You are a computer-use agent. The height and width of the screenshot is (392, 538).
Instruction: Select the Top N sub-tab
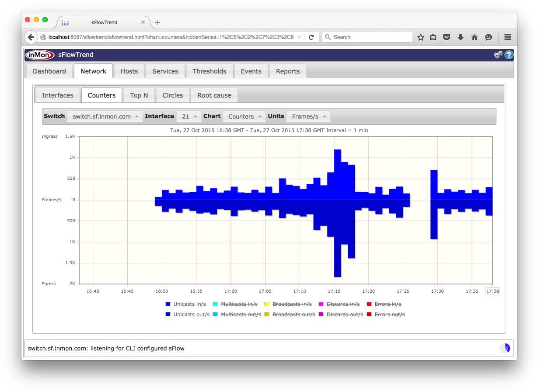tap(139, 95)
